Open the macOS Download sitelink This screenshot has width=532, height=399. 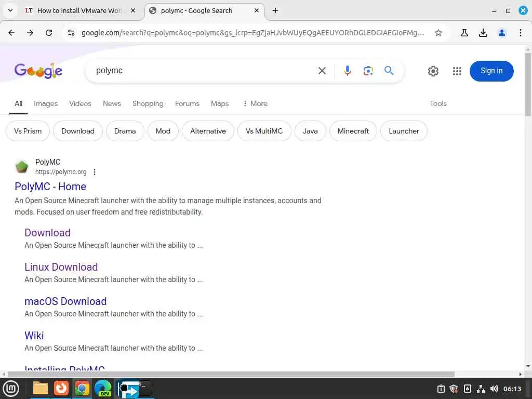click(65, 301)
